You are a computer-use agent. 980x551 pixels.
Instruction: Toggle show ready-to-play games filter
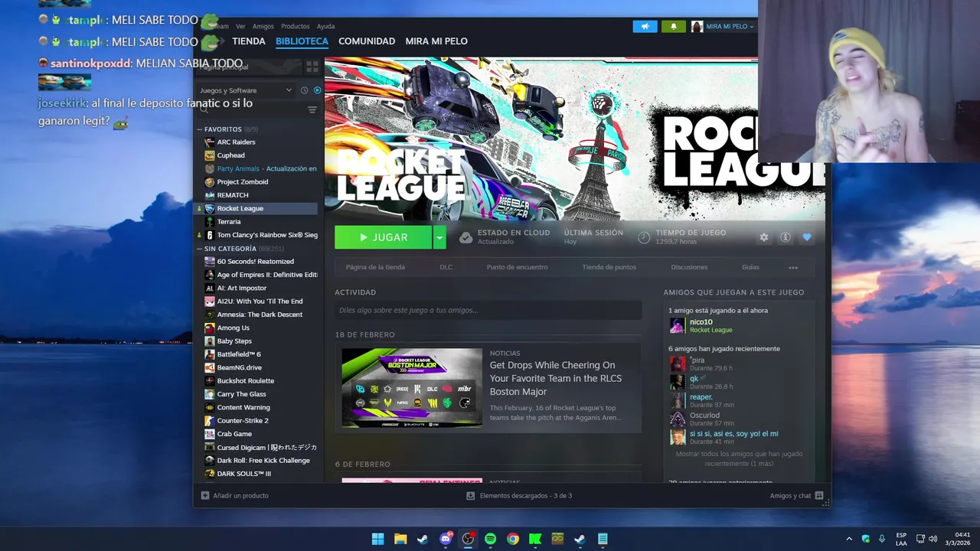[x=317, y=90]
